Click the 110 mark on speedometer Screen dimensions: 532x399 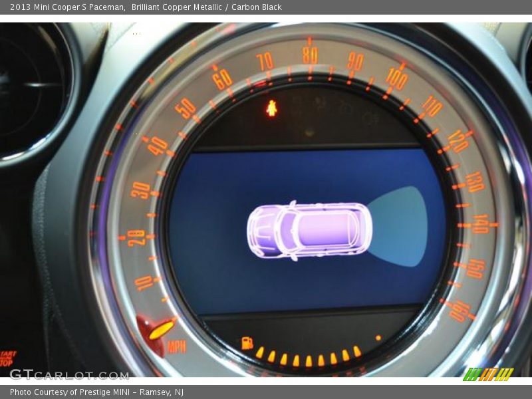pyautogui.click(x=432, y=106)
